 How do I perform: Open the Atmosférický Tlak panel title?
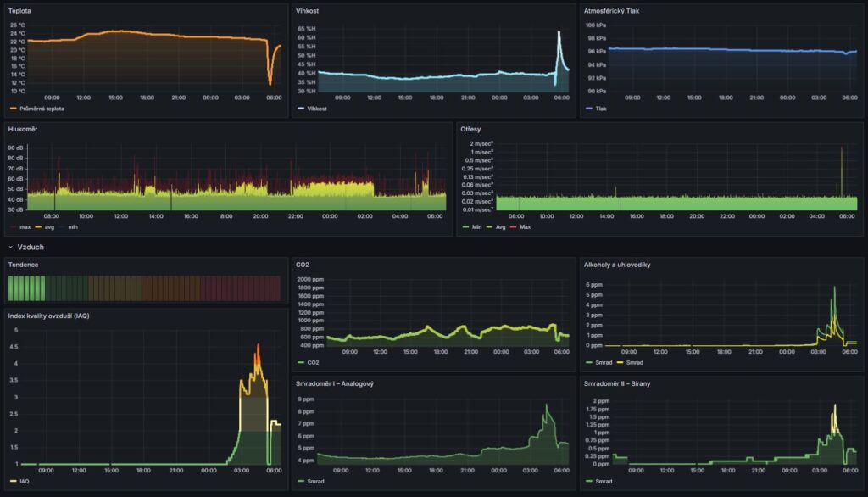611,11
